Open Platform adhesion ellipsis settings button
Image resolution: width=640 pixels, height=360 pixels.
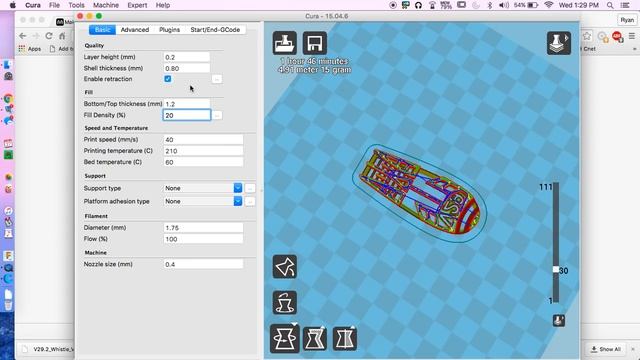coord(250,201)
